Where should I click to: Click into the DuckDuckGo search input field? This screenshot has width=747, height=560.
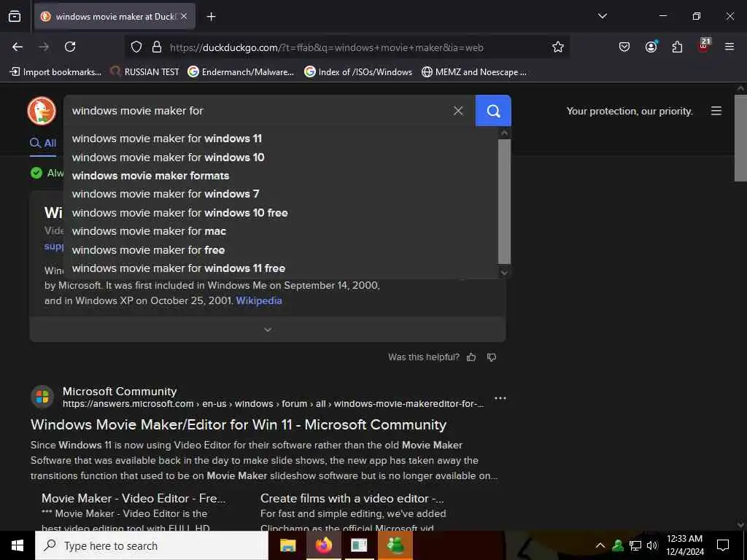258,111
